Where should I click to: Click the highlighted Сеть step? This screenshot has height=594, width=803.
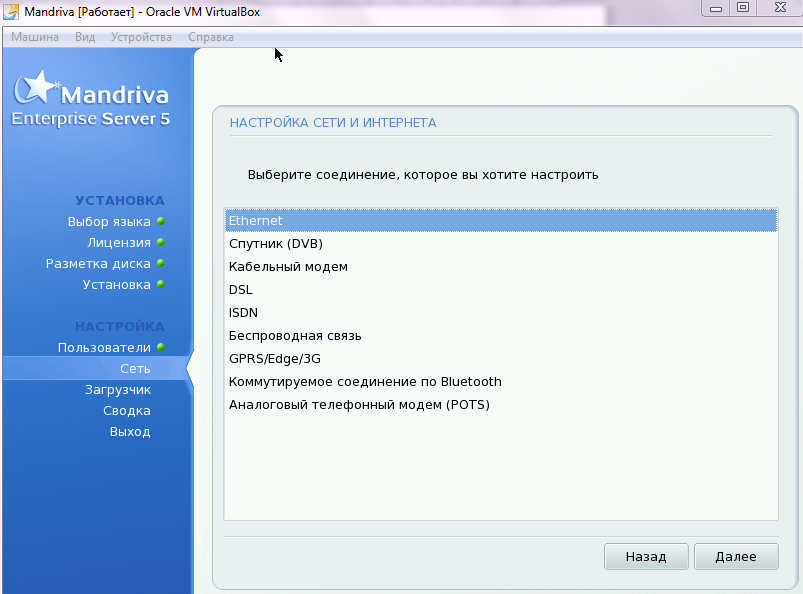point(135,368)
